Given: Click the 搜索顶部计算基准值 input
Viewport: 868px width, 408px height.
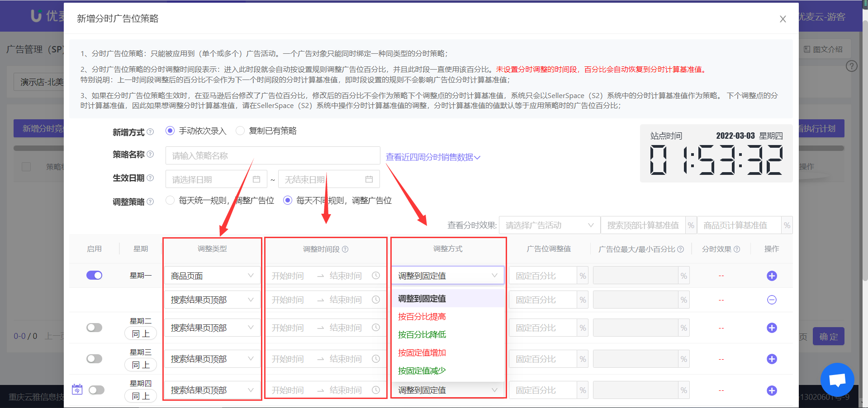Looking at the screenshot, I should pos(643,225).
